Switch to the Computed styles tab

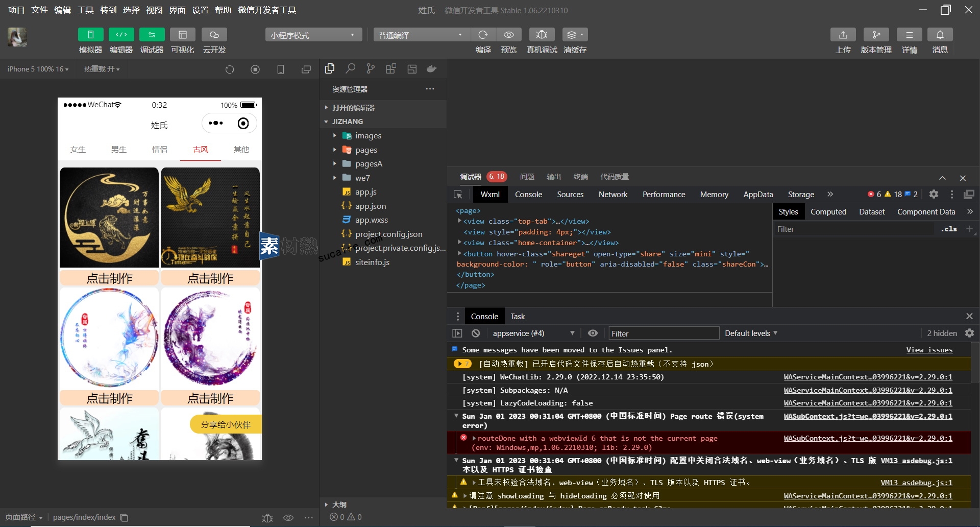tap(828, 212)
